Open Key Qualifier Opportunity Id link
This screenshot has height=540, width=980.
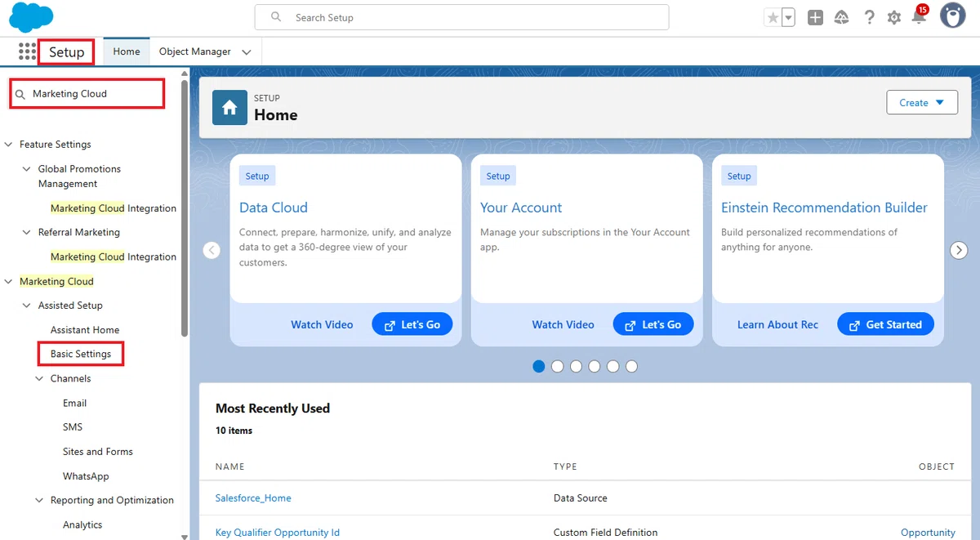(x=278, y=533)
